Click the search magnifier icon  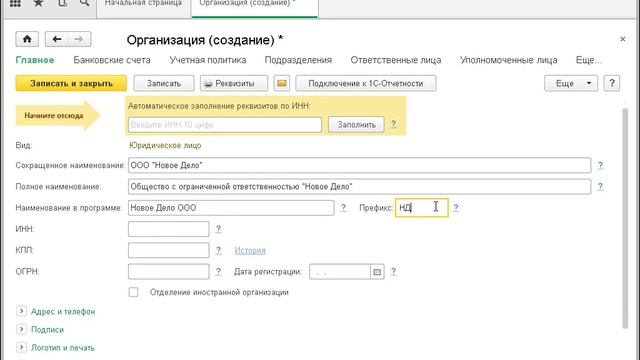pos(85,3)
